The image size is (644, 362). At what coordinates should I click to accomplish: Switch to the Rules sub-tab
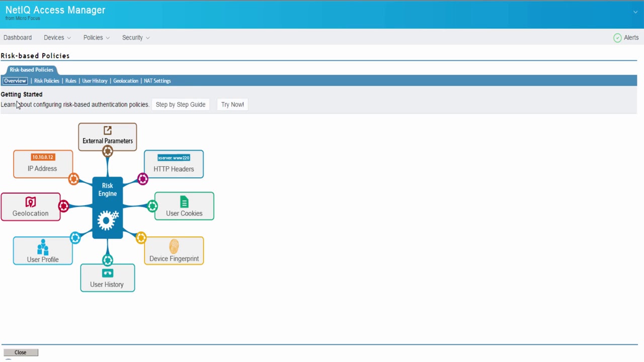pyautogui.click(x=71, y=81)
